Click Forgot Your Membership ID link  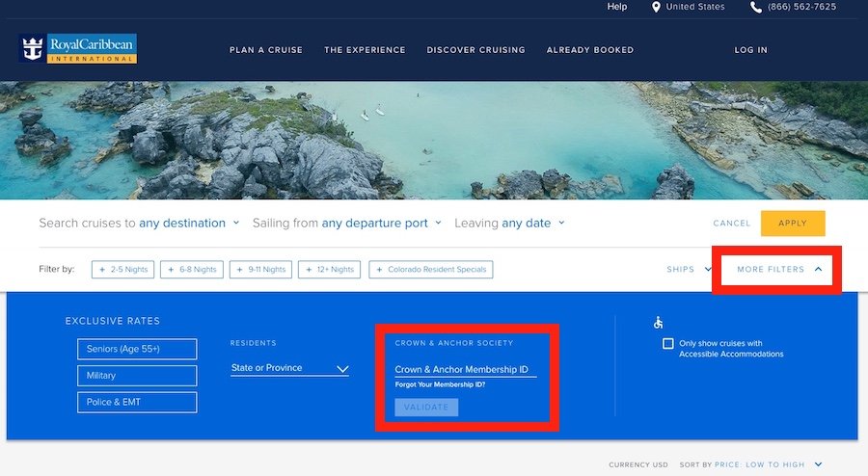440,384
